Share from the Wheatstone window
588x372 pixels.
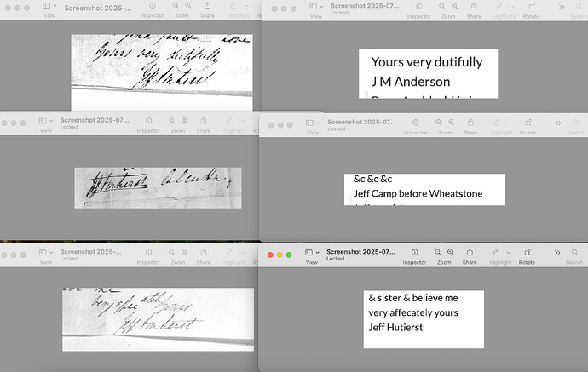[470, 122]
